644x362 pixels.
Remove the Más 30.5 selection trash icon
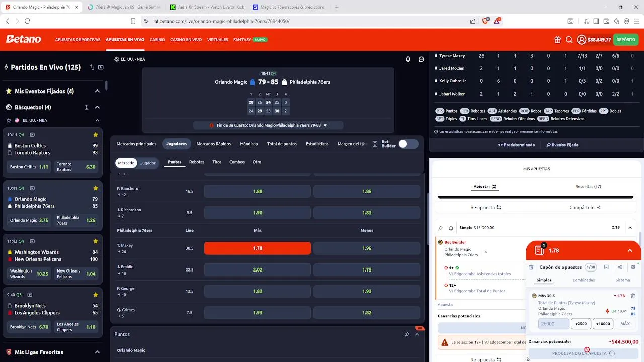coord(633,296)
